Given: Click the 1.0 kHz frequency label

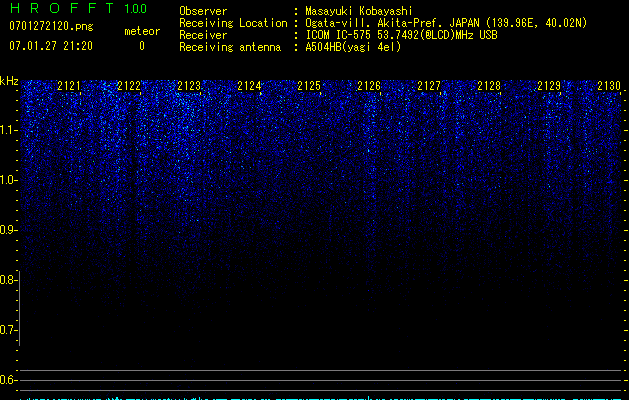Looking at the screenshot, I should point(8,180).
